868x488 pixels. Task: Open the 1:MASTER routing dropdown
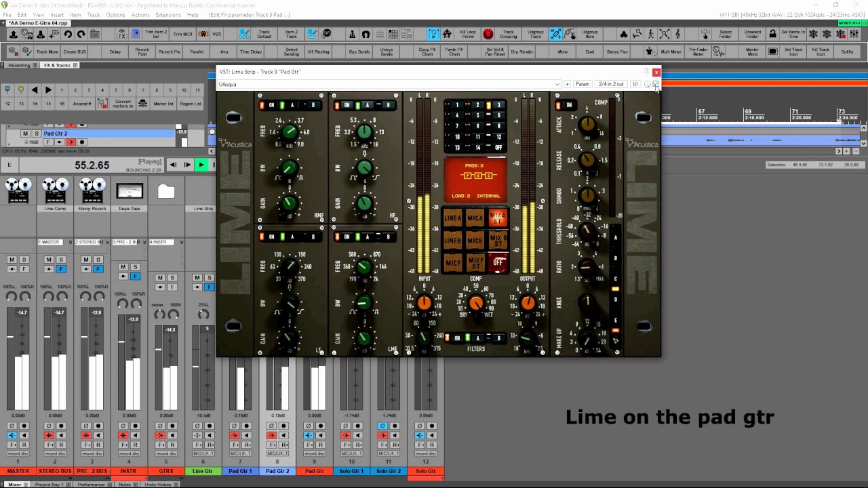52,242
